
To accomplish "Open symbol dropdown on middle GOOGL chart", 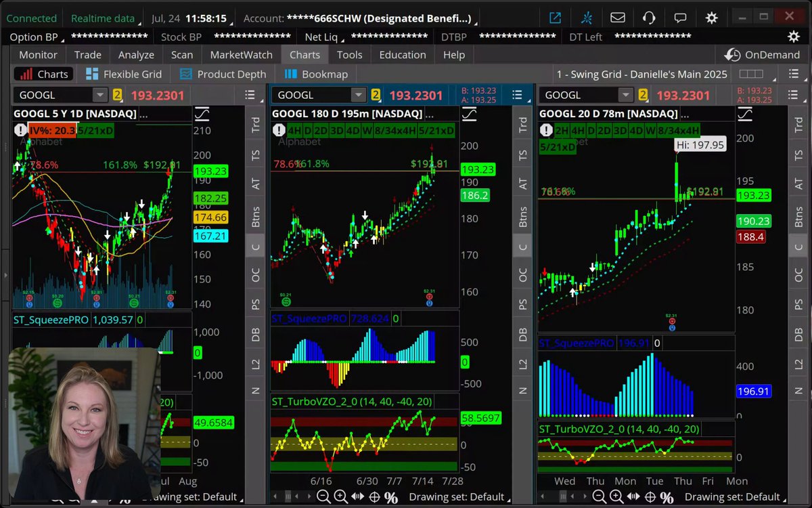I will pyautogui.click(x=358, y=96).
